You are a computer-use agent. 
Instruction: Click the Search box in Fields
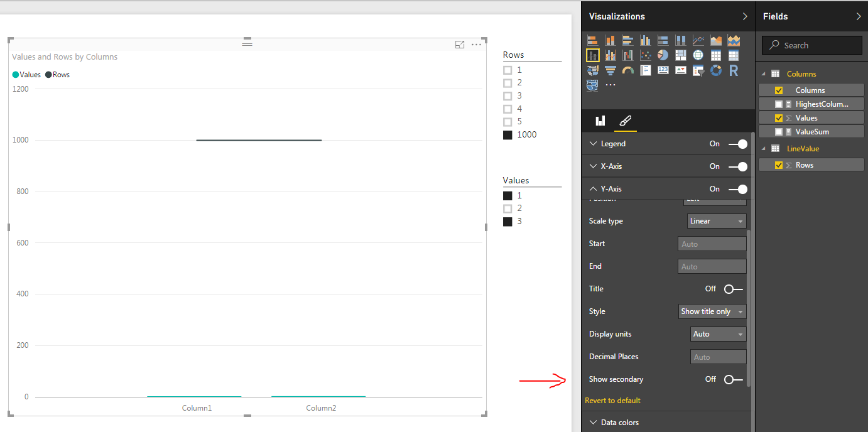(812, 45)
